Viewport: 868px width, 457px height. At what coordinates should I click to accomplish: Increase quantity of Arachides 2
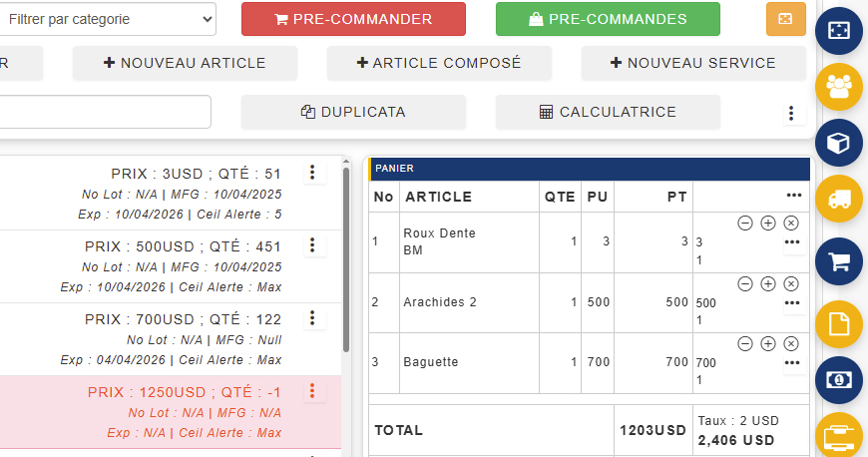point(768,284)
